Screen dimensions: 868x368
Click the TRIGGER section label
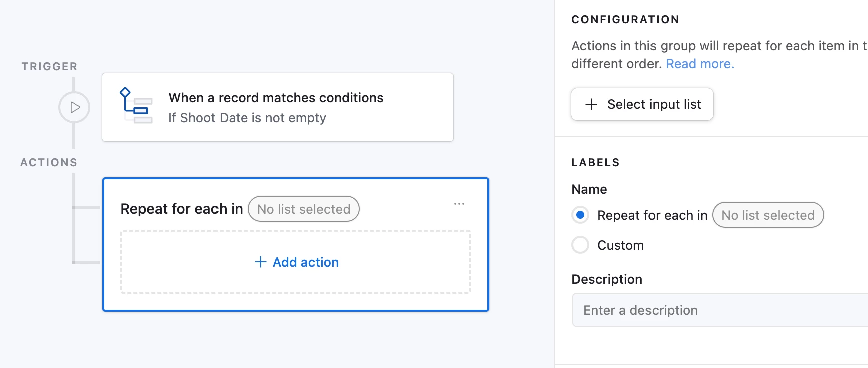(49, 66)
